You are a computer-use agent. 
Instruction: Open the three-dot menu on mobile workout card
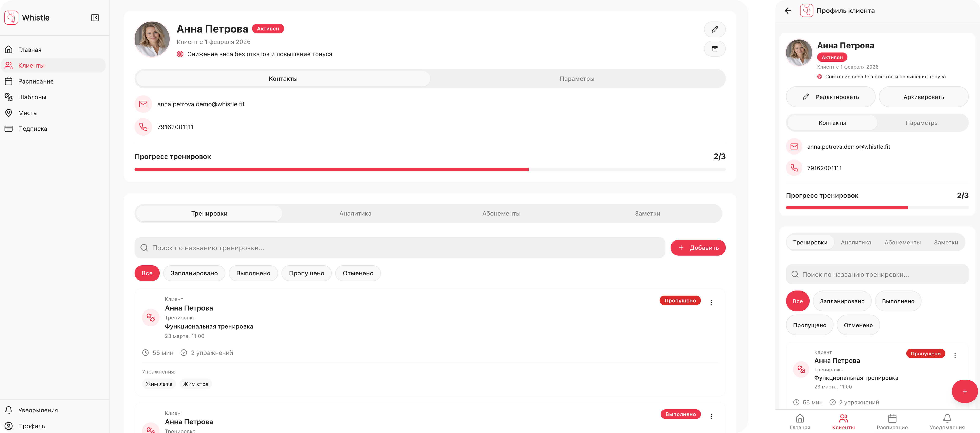pos(954,355)
